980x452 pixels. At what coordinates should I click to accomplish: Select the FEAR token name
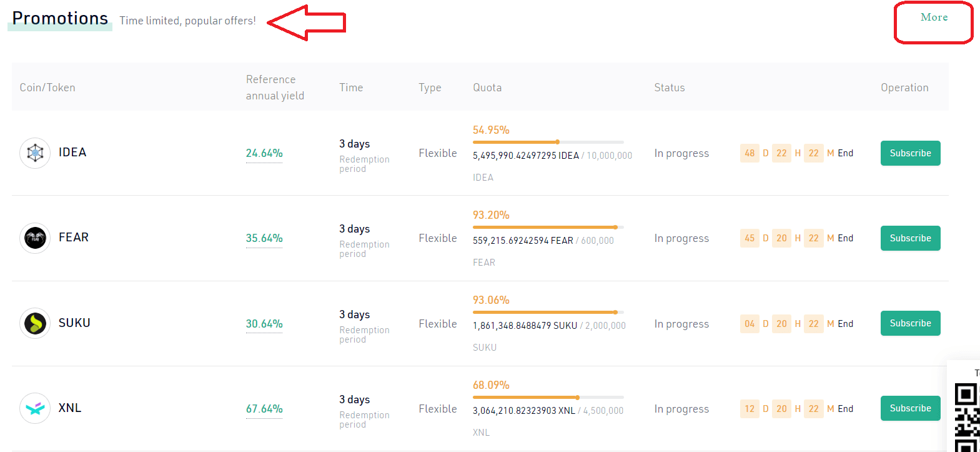tap(74, 238)
